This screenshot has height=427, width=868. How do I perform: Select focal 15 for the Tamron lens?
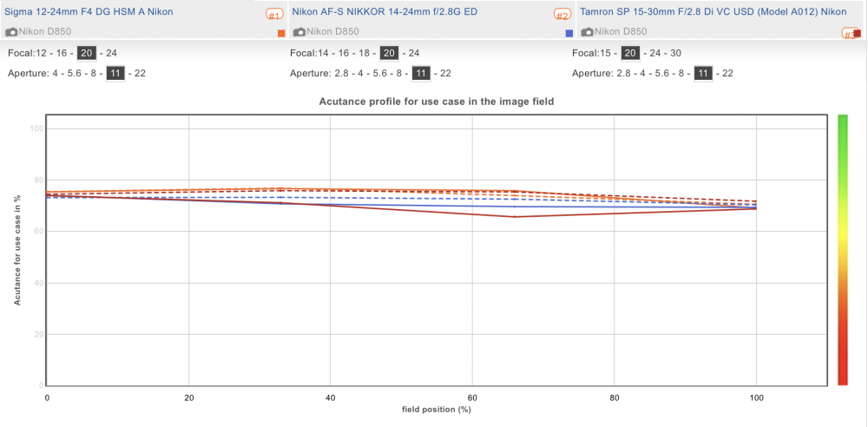[x=604, y=54]
